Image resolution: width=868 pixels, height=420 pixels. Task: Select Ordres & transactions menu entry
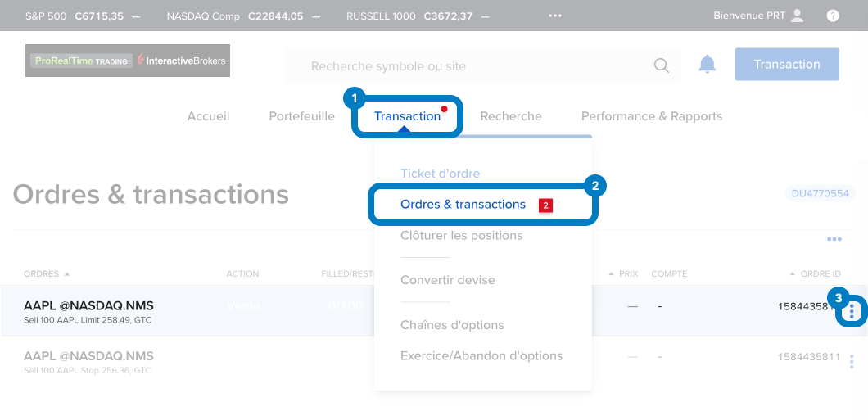point(463,204)
